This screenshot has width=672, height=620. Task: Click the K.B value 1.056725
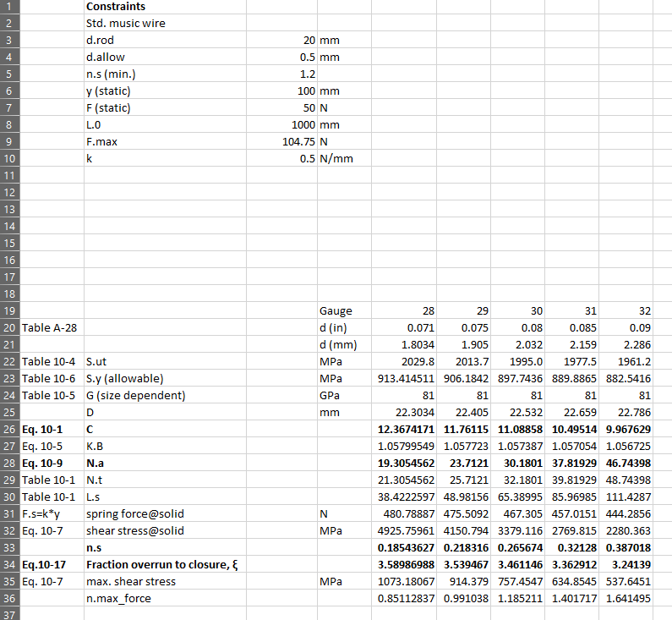[x=626, y=447]
